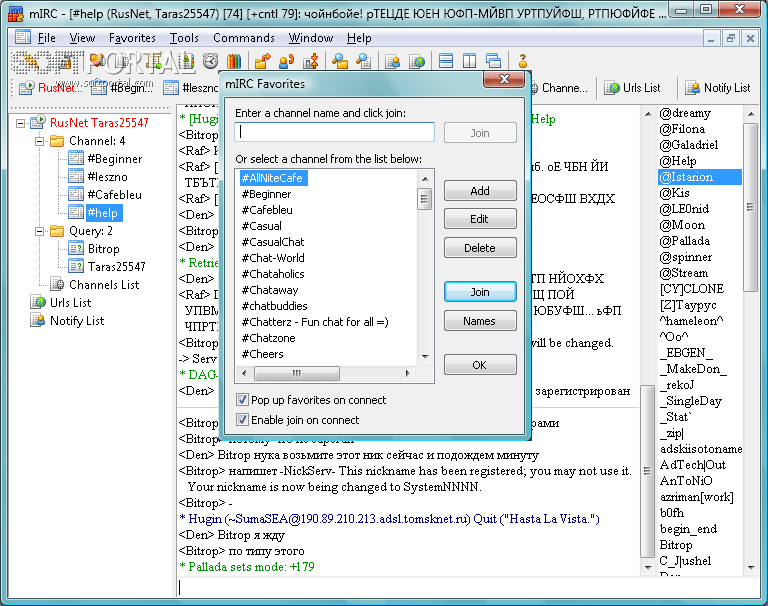Close the mIRC Favorites dialog
The image size is (768, 606).
pos(504,79)
